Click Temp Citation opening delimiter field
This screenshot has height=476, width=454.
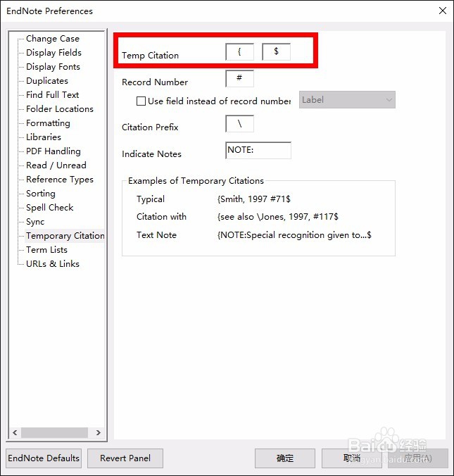click(x=240, y=51)
